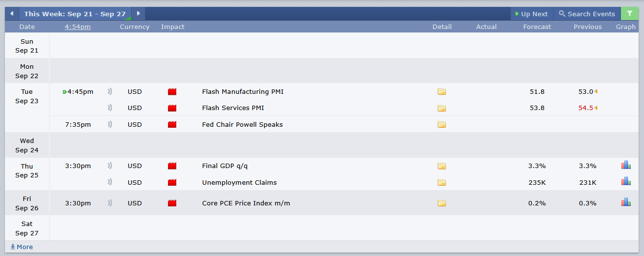Open detail folder for Fed Chair Powell Speaks
The height and width of the screenshot is (256, 644).
point(442,125)
